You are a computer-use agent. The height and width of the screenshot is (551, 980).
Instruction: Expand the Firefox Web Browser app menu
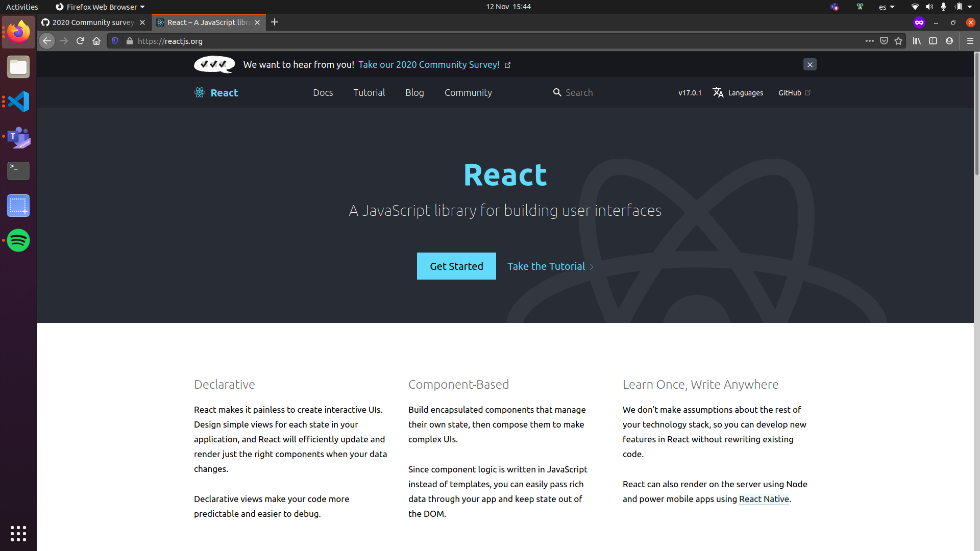(100, 7)
